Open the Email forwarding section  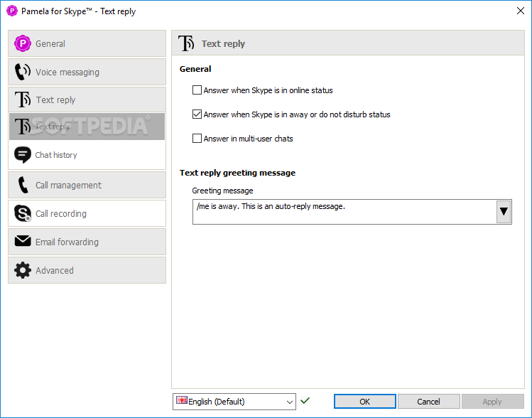(87, 242)
